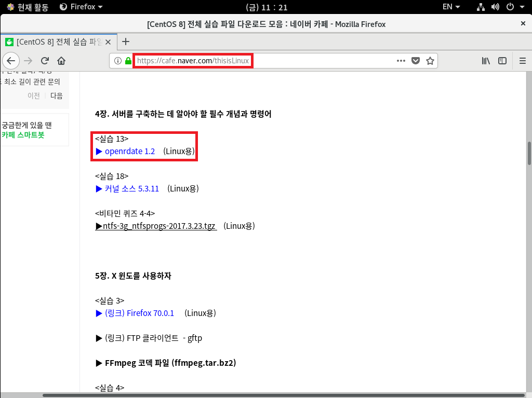Open the Firefox application menu in top bar
Screen dimensions: 532x398
(81, 7)
